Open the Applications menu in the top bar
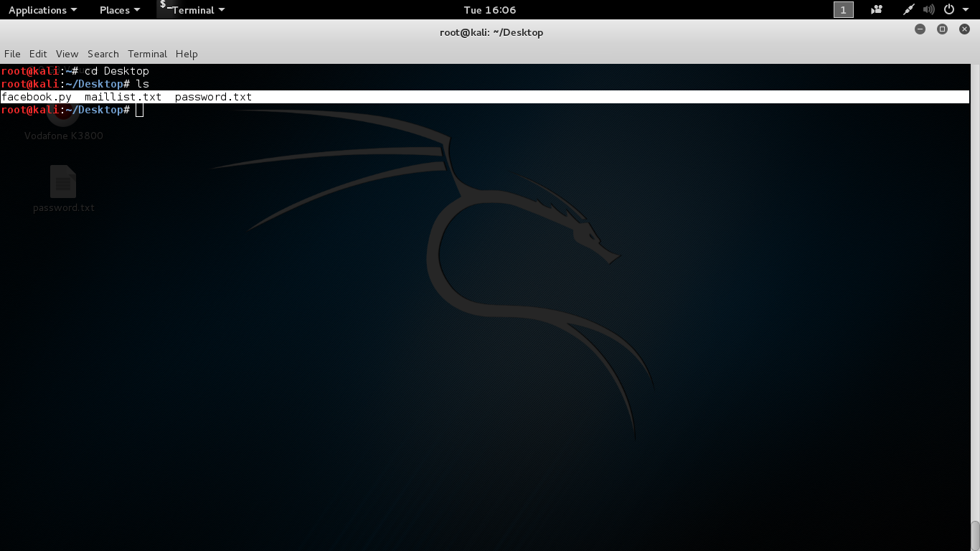This screenshot has width=980, height=551. pos(42,10)
